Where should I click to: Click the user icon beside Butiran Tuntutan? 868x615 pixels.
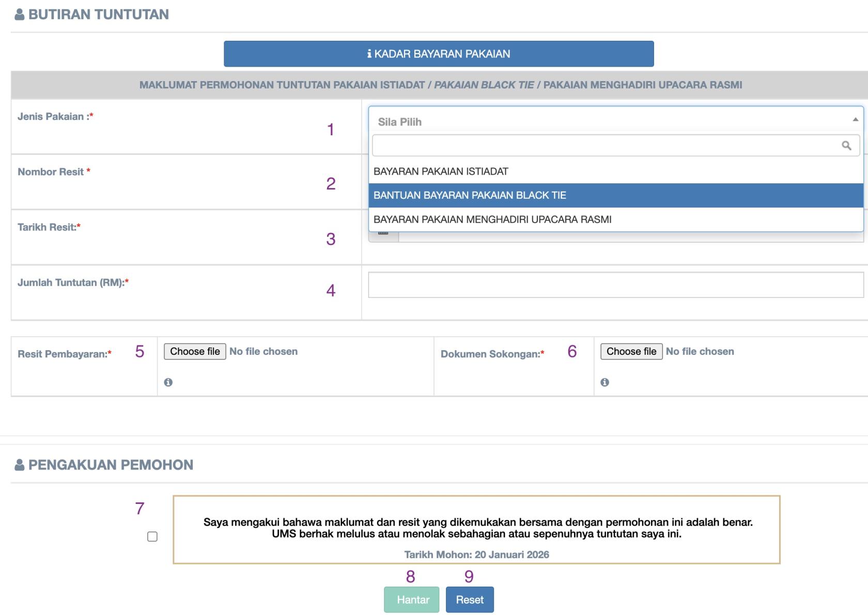click(20, 14)
